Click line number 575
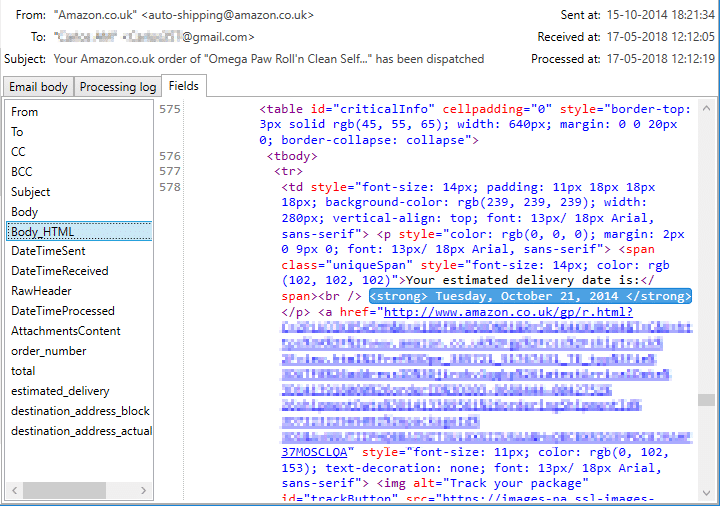The width and height of the screenshot is (720, 506). [x=170, y=109]
